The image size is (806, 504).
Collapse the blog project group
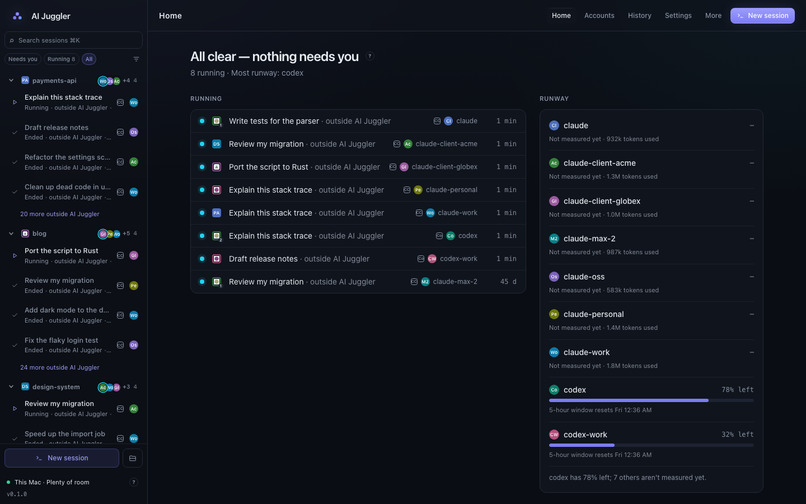[x=11, y=233]
